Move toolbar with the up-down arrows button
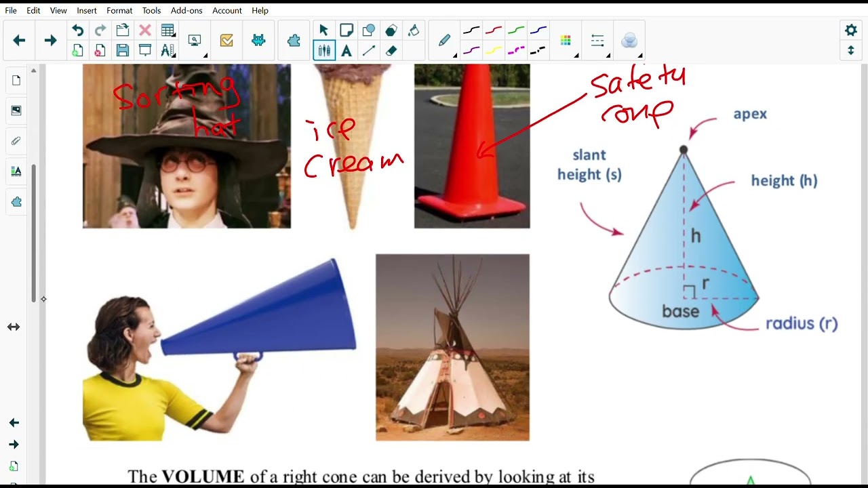The width and height of the screenshot is (868, 488). point(851,50)
